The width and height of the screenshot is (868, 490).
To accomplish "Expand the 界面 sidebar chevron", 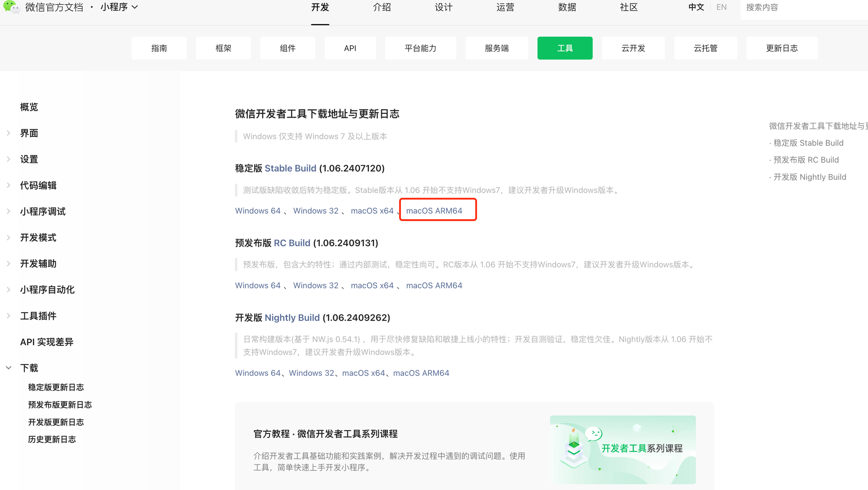I will pyautogui.click(x=8, y=133).
